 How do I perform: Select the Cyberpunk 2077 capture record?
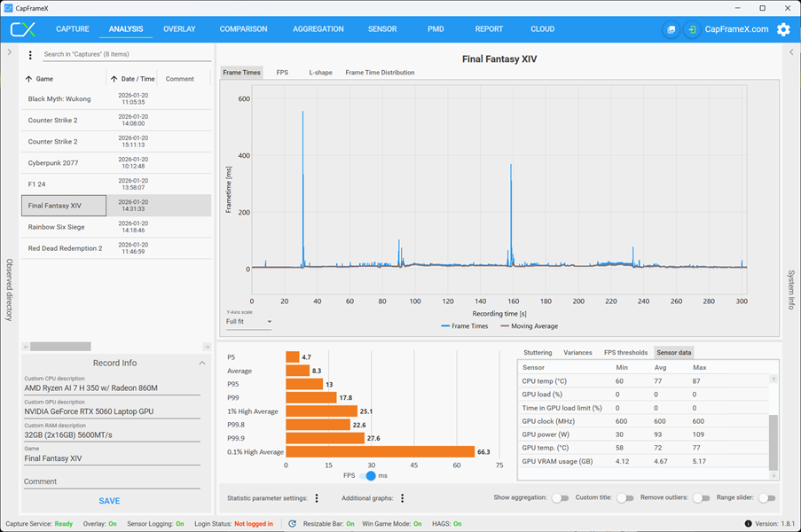116,163
